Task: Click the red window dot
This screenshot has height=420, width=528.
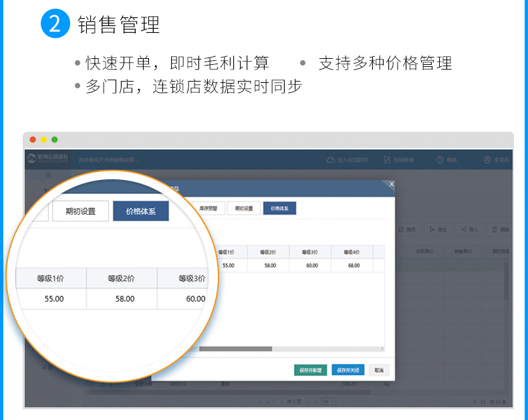Action: click(33, 140)
